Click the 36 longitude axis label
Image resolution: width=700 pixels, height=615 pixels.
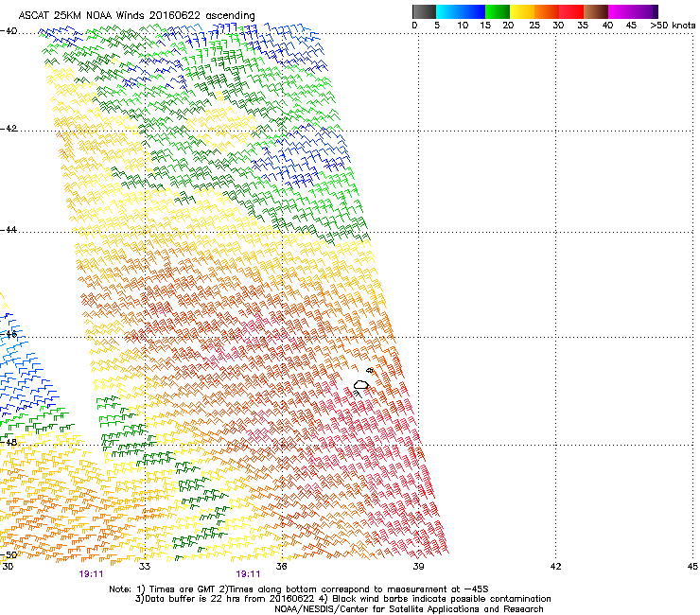(x=282, y=567)
